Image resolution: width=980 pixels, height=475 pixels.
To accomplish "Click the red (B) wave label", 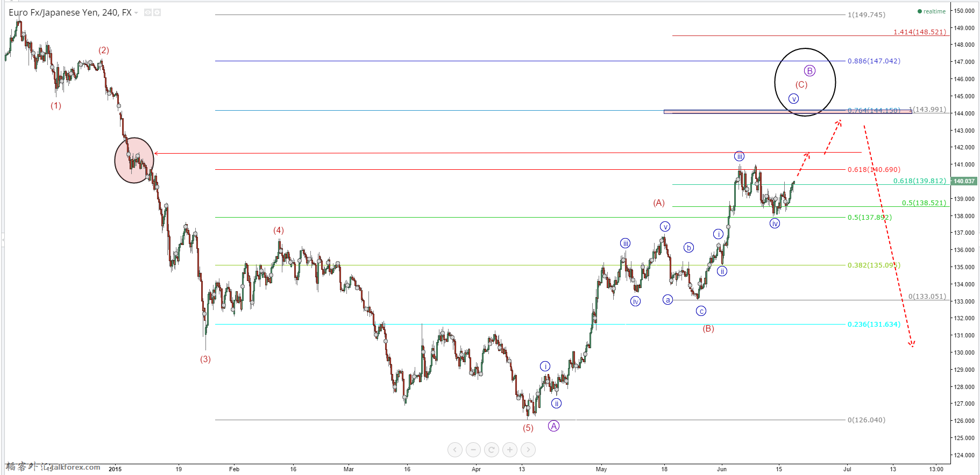I will [708, 329].
